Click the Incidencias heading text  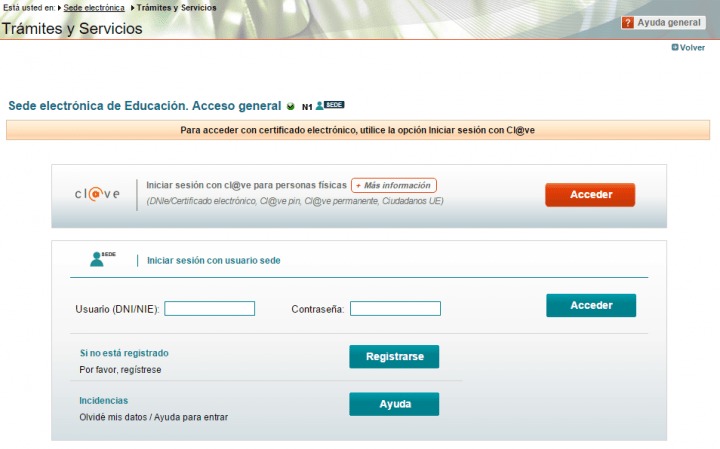pos(104,400)
